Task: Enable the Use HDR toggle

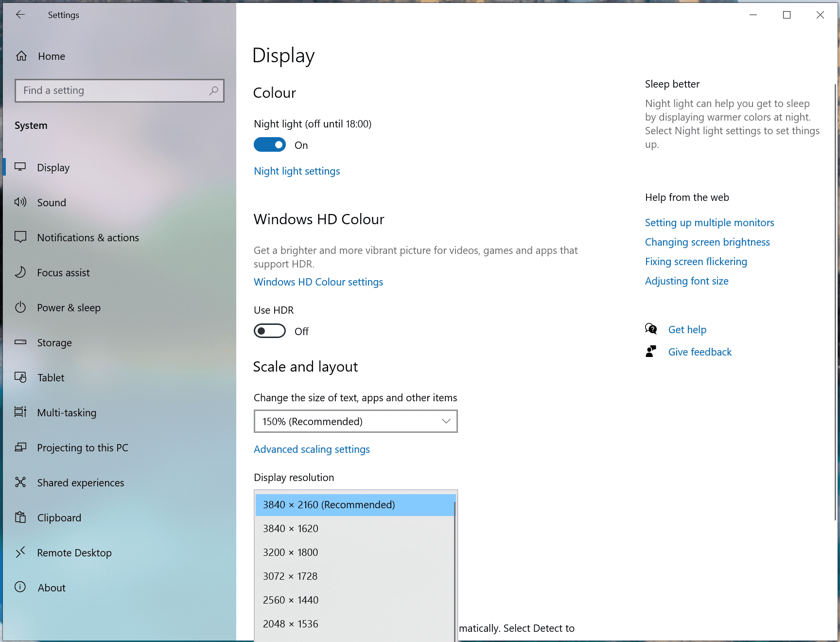Action: pyautogui.click(x=270, y=331)
